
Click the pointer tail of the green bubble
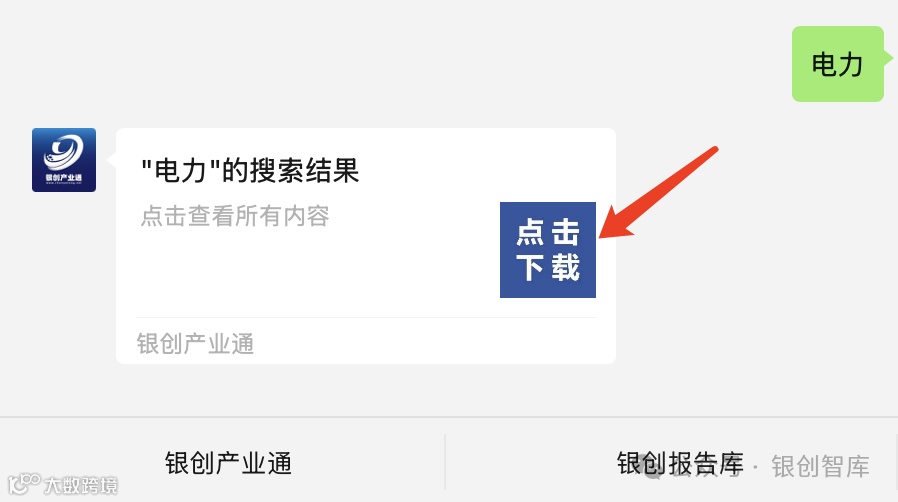click(888, 58)
